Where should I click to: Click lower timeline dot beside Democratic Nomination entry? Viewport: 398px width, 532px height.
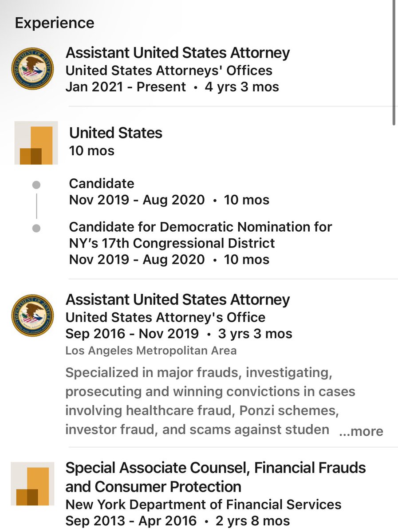pyautogui.click(x=37, y=228)
